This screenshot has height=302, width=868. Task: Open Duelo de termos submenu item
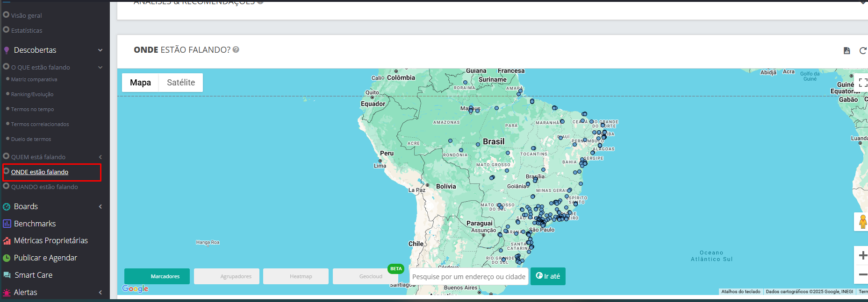tap(31, 139)
